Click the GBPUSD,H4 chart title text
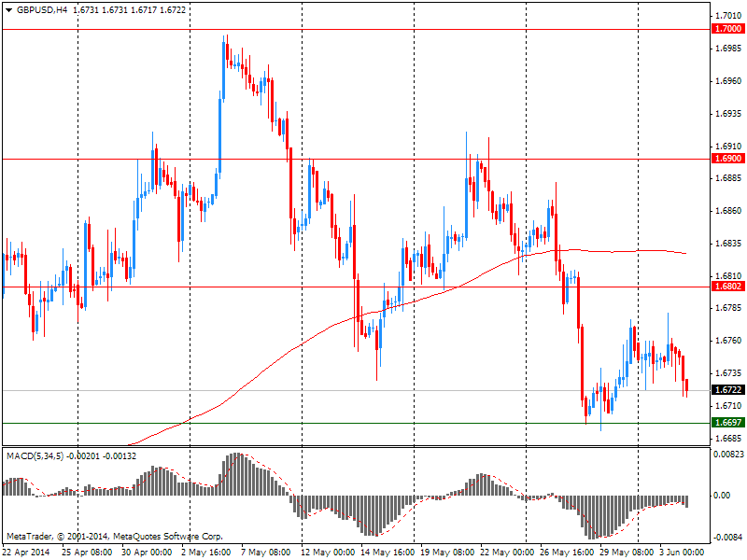This screenshot has width=747, height=560. [42, 10]
